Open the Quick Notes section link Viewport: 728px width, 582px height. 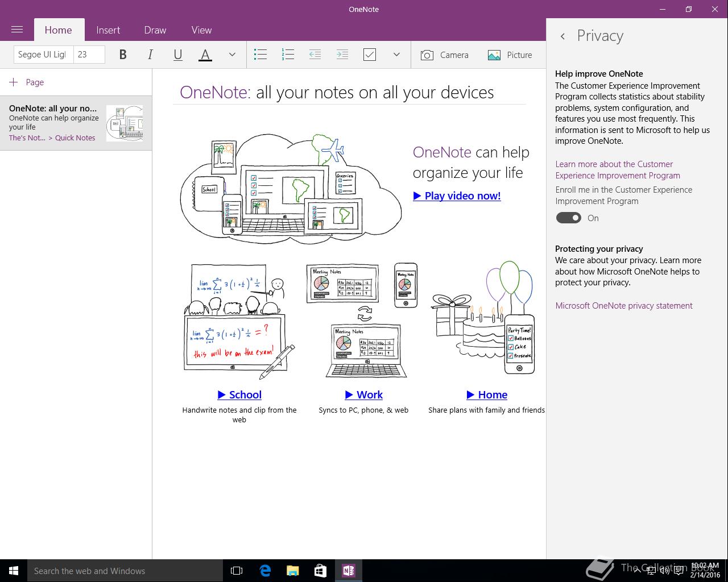coord(75,138)
